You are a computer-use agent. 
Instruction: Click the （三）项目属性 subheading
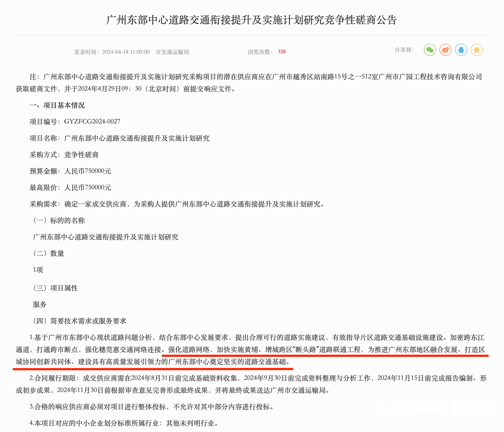click(55, 288)
